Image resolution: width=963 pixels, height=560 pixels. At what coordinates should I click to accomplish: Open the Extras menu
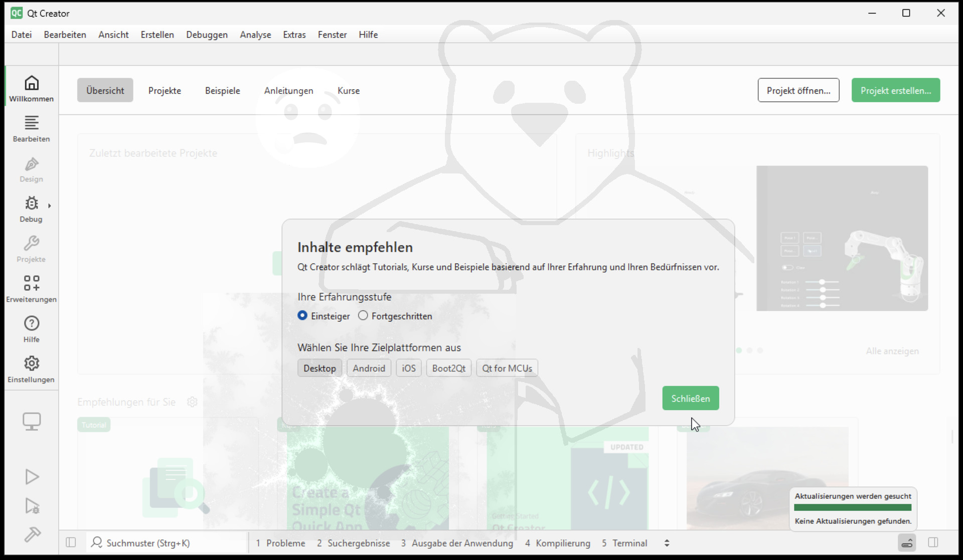click(294, 35)
